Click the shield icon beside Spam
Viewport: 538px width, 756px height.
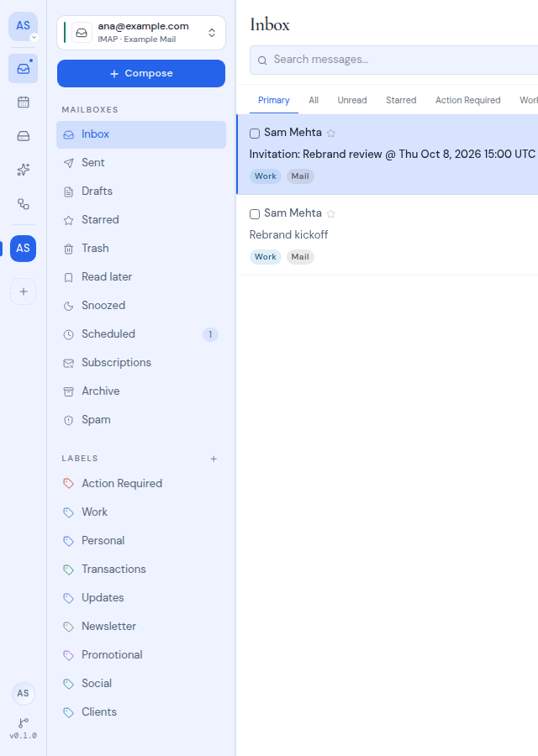click(69, 420)
